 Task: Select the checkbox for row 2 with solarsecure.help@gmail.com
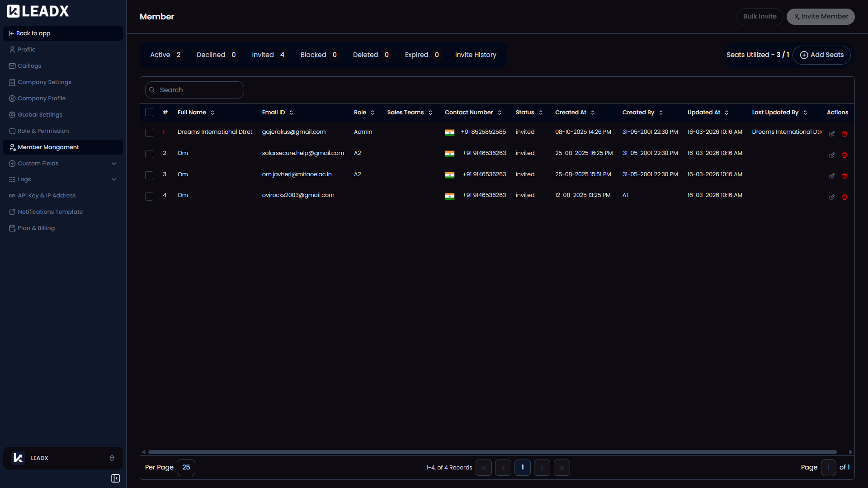149,154
